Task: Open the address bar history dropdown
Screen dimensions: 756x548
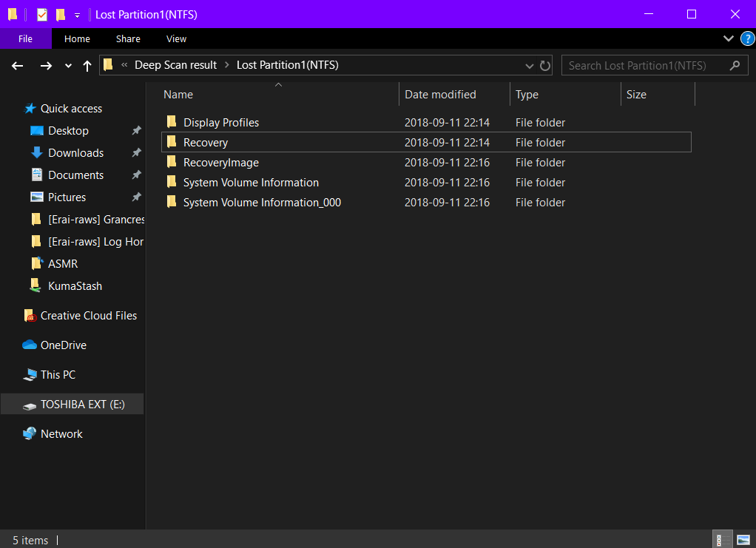Action: pos(530,66)
